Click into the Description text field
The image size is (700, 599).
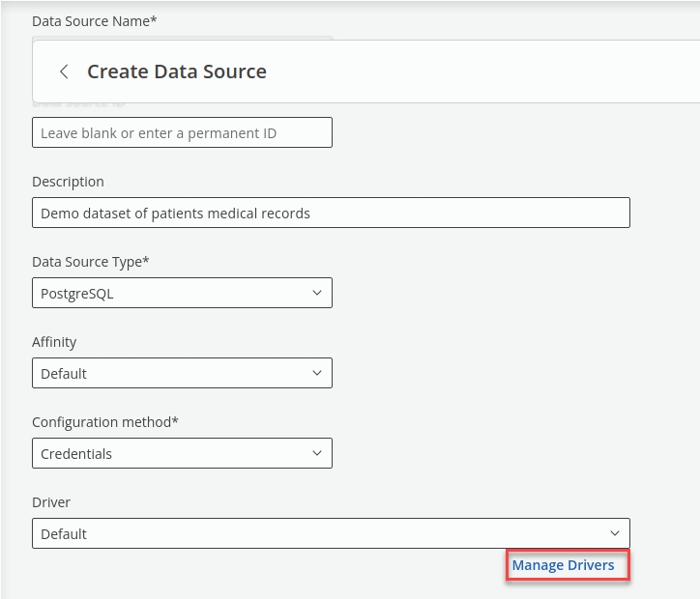pos(331,213)
